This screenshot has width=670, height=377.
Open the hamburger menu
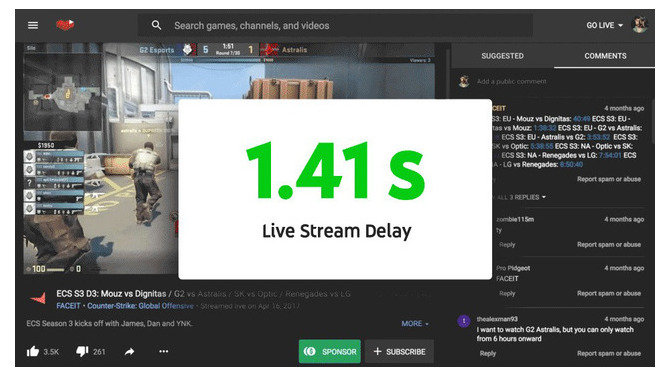point(33,25)
